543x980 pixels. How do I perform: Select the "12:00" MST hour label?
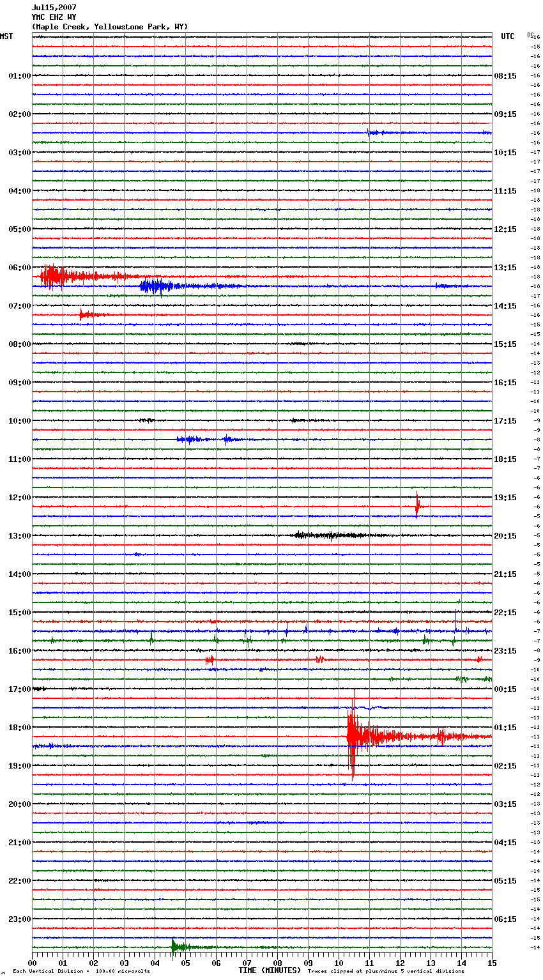point(19,498)
